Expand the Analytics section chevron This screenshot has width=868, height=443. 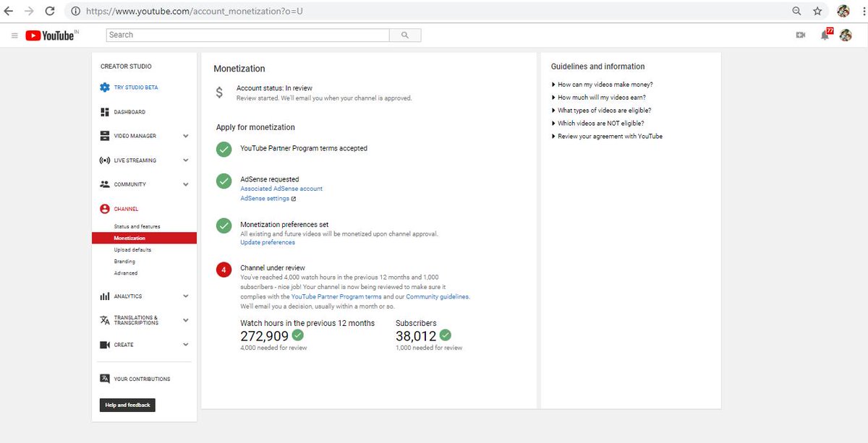pyautogui.click(x=186, y=296)
